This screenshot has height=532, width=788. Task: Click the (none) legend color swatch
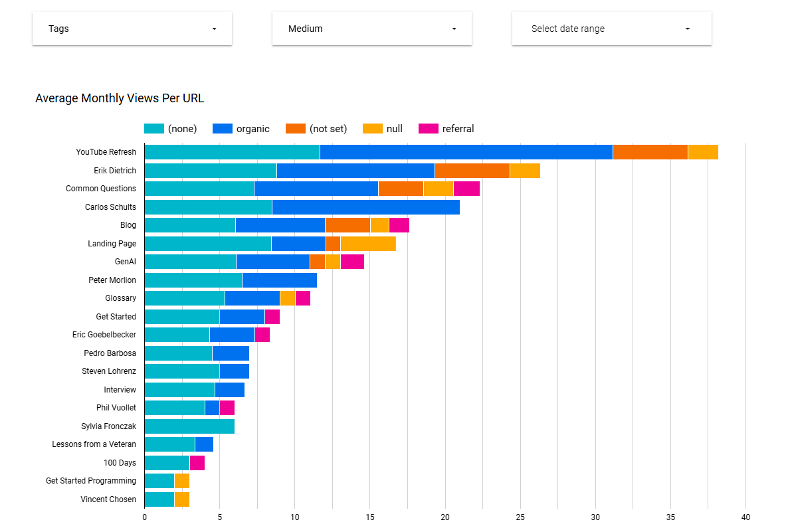154,129
